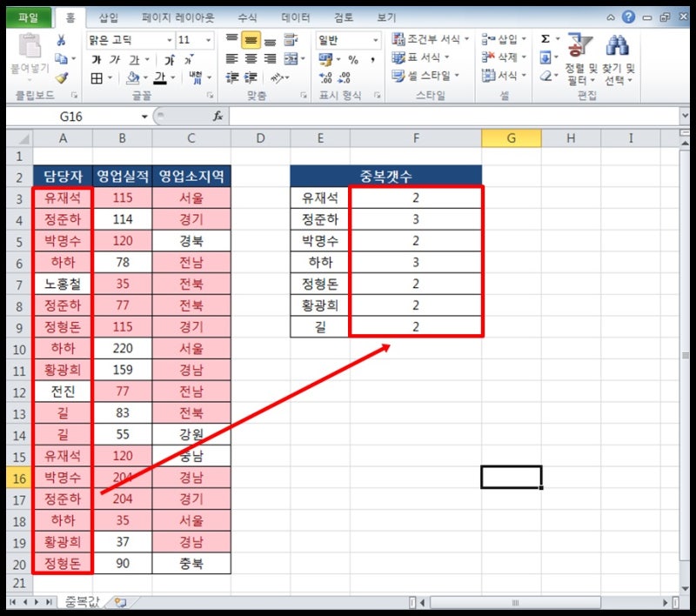Open the font size dropdown

coord(208,40)
